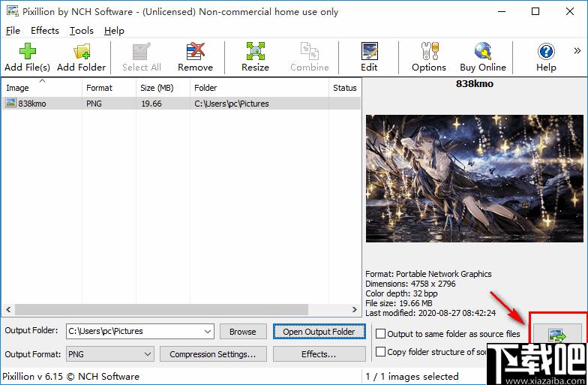Screen dimensions: 588x385
Task: Minimize the Pixillion window
Action: pyautogui.click(x=502, y=11)
